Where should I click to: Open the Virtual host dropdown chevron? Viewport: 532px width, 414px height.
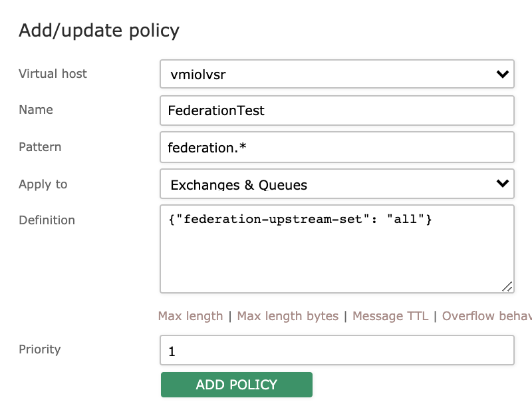coord(503,74)
